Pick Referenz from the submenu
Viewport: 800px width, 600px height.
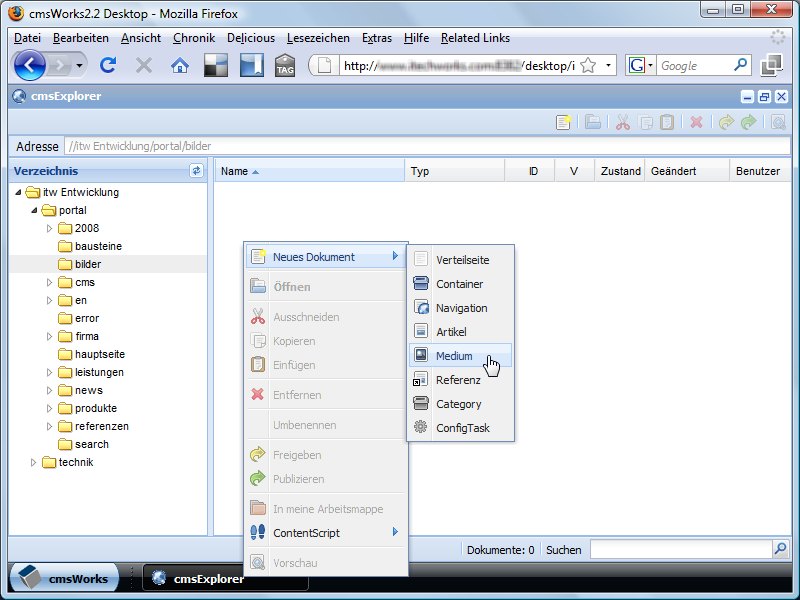point(460,380)
